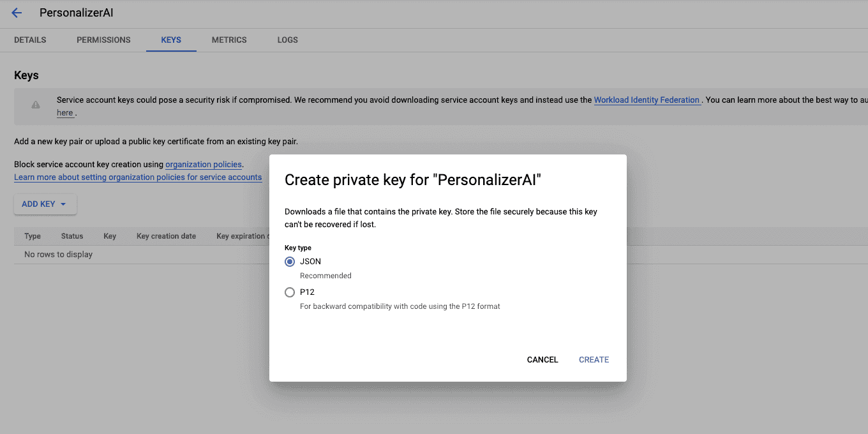Click CREATE to generate the private key
This screenshot has width=868, height=434.
[x=594, y=359]
